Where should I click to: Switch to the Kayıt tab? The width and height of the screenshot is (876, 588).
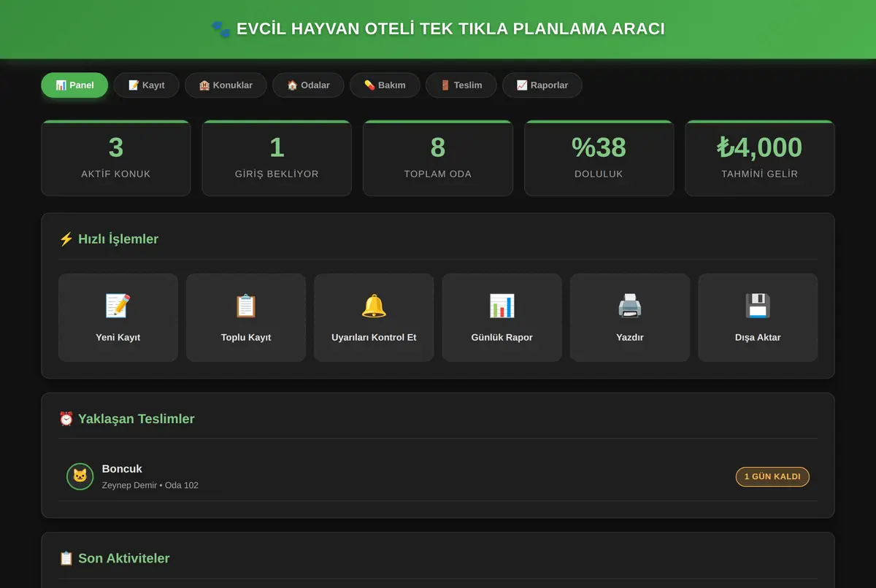tap(146, 85)
